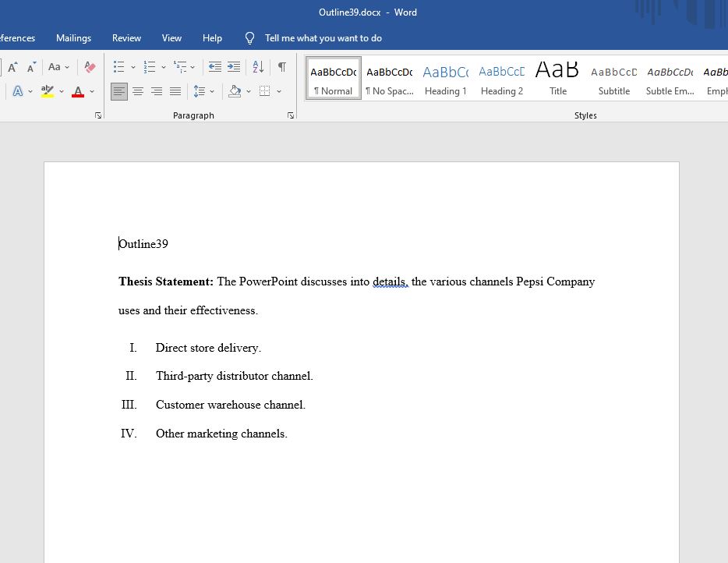728x563 pixels.
Task: Justify the paragraph text
Action: tap(175, 91)
